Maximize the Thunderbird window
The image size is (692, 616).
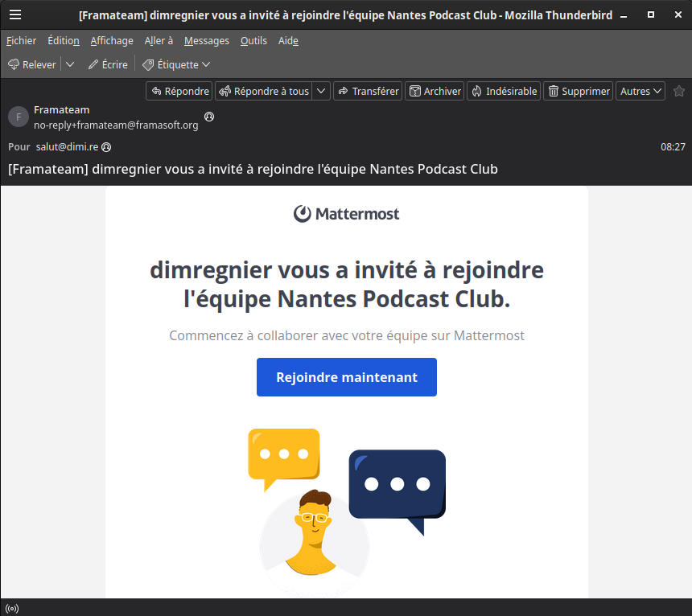coord(651,15)
